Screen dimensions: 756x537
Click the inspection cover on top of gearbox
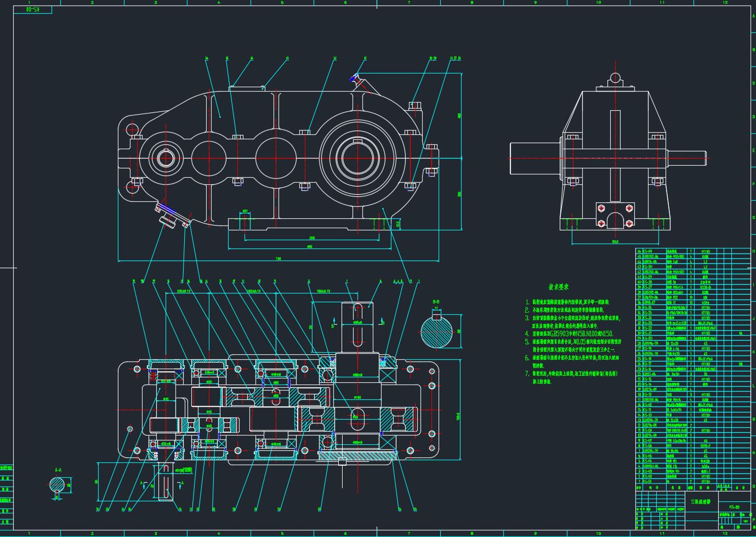tap(247, 87)
